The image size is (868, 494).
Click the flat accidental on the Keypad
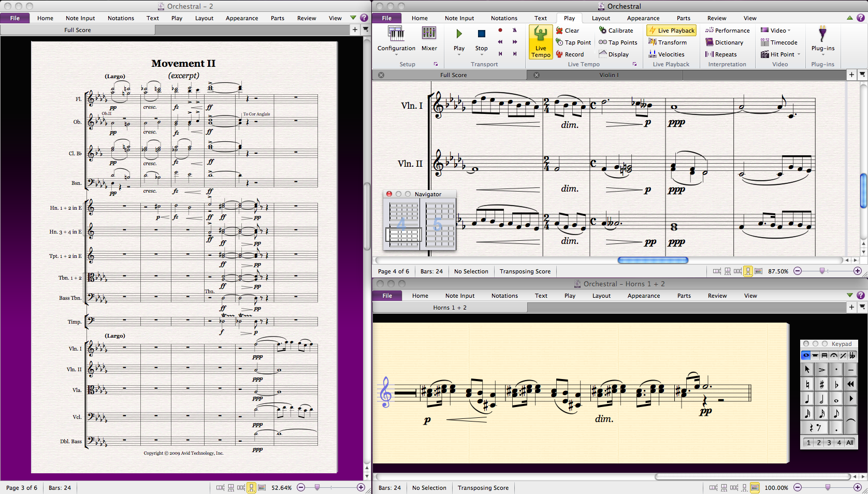pos(836,384)
